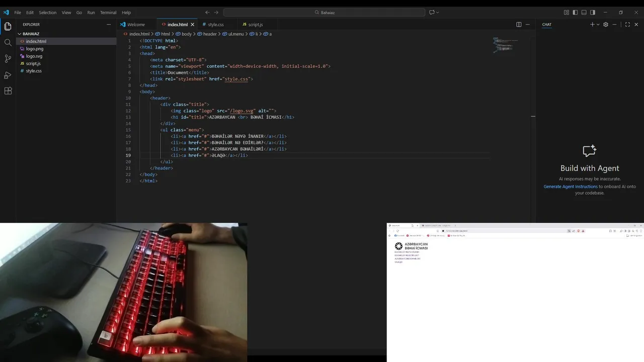Open the Run and Debug view
The height and width of the screenshot is (362, 644).
[8, 75]
